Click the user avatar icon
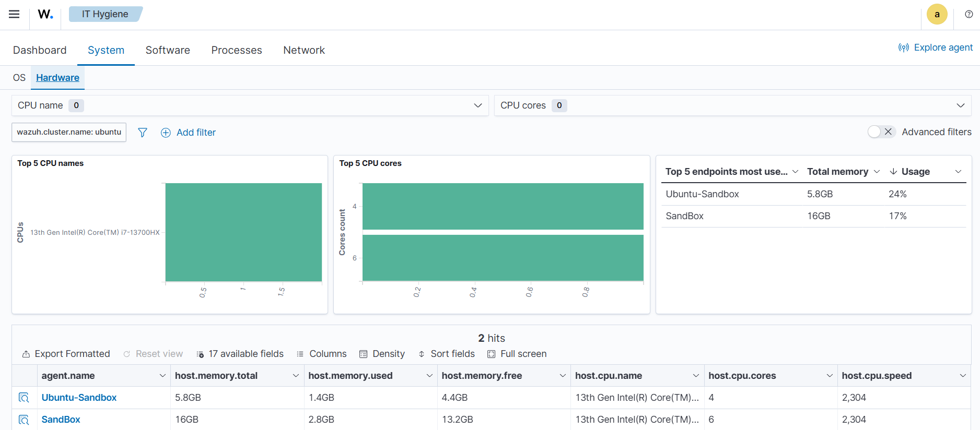The width and height of the screenshot is (980, 430). pos(937,15)
